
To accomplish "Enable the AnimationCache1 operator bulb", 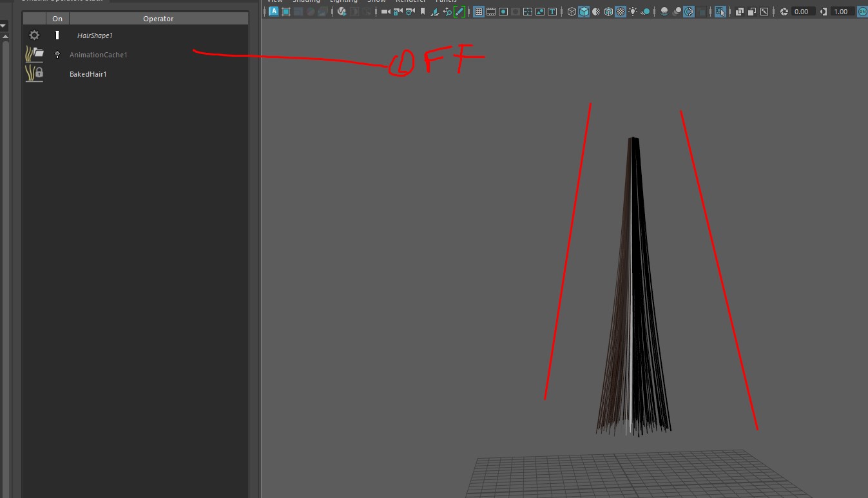I will click(57, 55).
